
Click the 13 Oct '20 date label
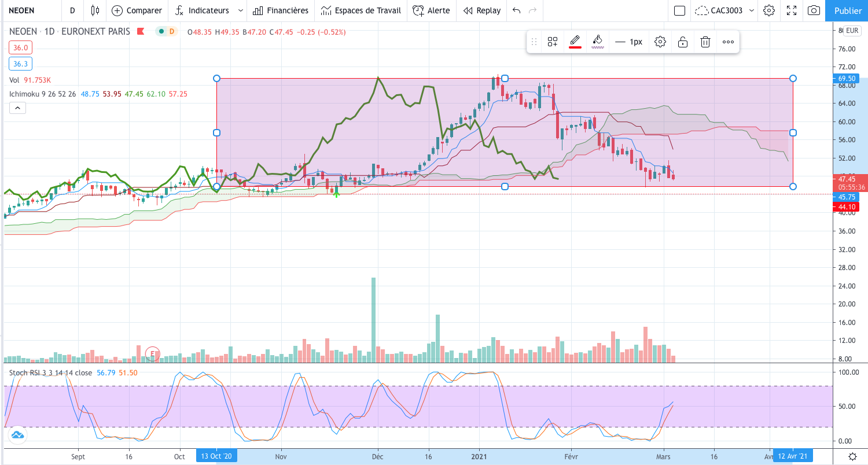[216, 456]
